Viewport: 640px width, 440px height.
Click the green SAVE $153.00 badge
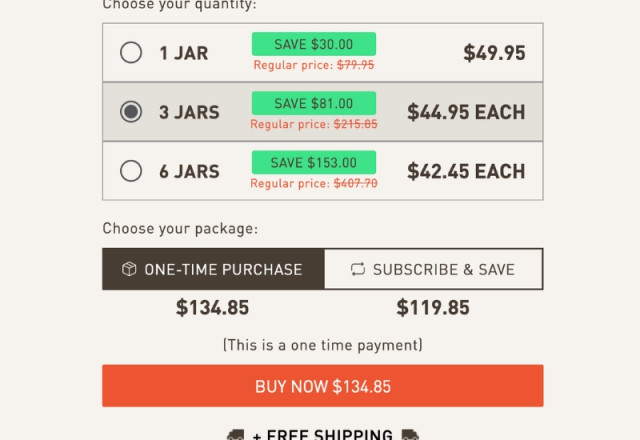tap(313, 162)
